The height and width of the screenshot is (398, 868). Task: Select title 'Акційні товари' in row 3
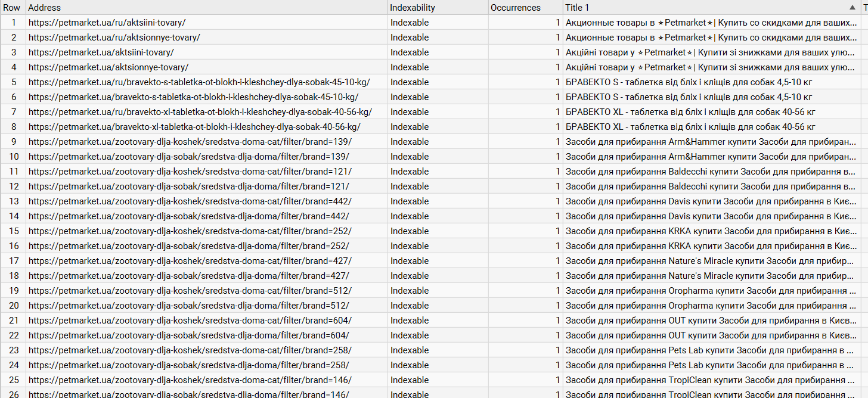click(x=711, y=52)
